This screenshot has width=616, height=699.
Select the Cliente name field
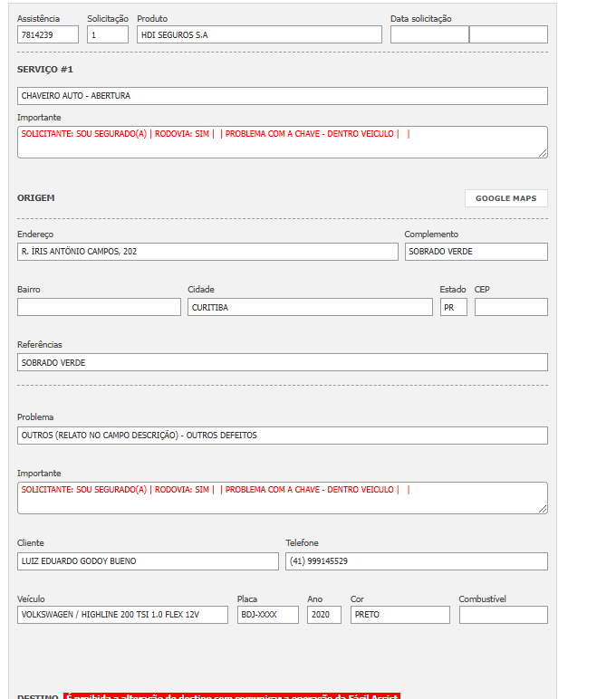[148, 561]
